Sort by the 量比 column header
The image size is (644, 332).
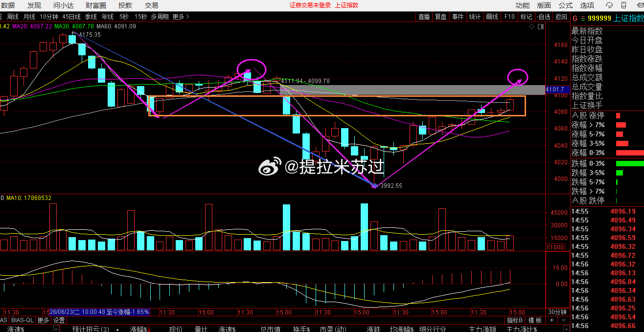pyautogui.click(x=202, y=329)
